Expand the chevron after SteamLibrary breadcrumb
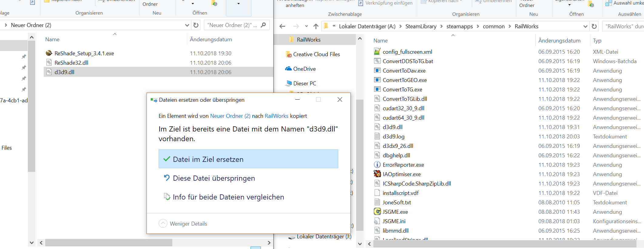 441,26
